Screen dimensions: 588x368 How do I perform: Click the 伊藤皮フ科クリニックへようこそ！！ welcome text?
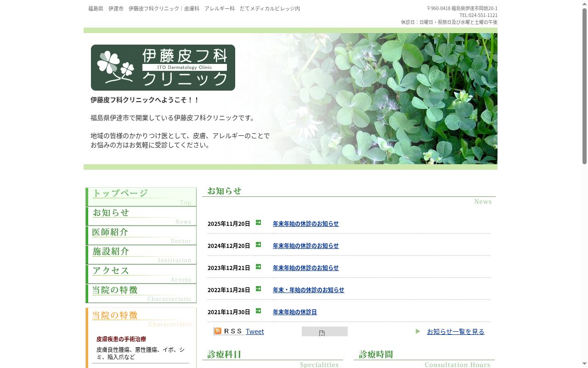coord(145,100)
